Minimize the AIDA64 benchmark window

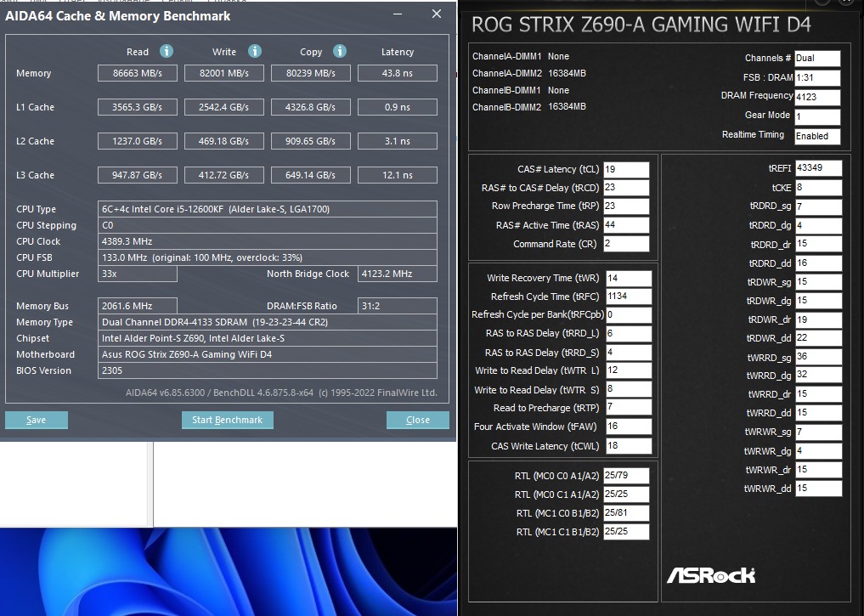398,14
